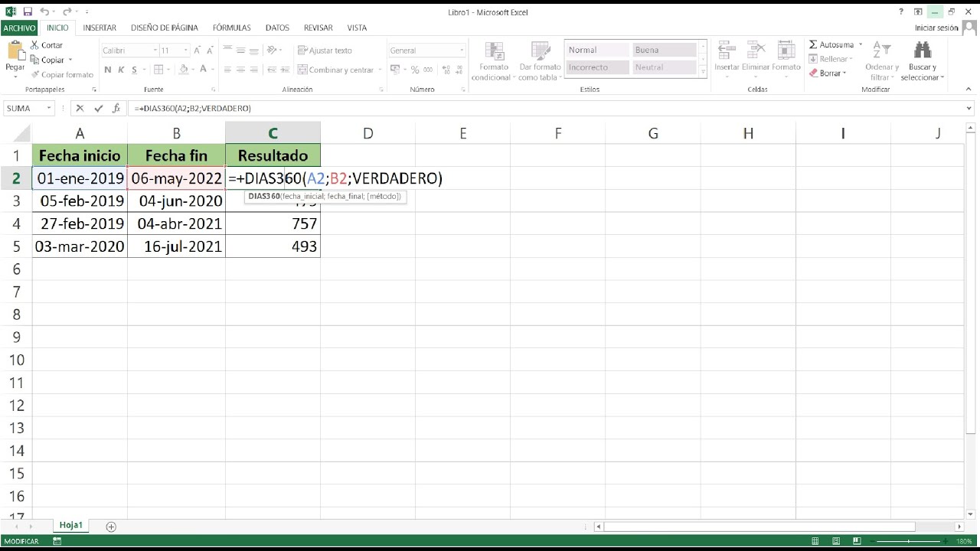Click the Autosuma sigma button
Viewport: 980px width, 551px height.
(831, 45)
